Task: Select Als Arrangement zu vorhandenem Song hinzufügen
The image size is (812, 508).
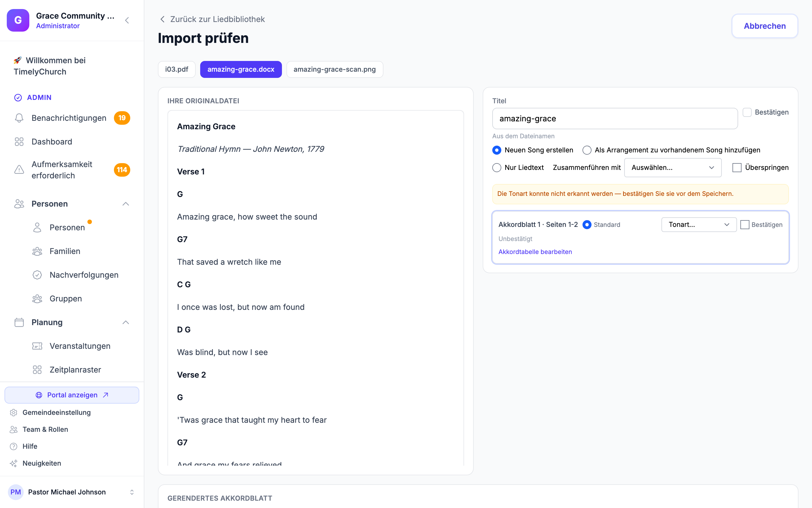Action: tap(587, 150)
